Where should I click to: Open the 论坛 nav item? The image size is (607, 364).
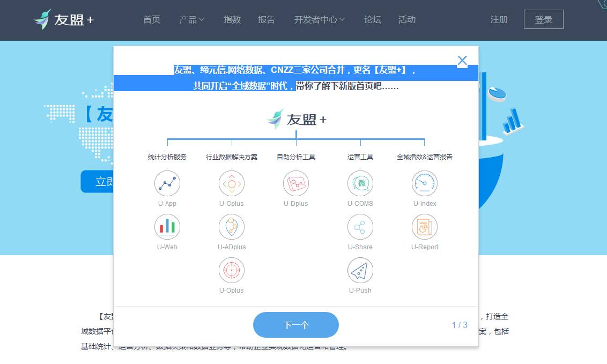point(373,19)
